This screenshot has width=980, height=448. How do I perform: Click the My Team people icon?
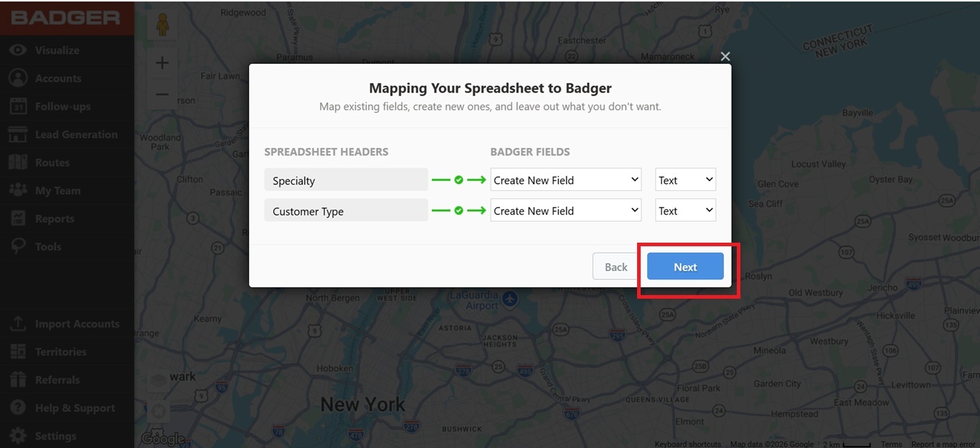coord(18,190)
